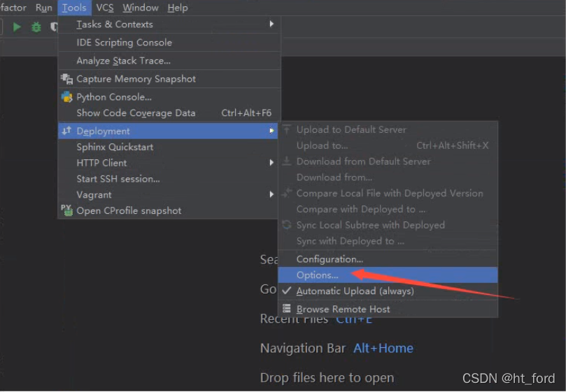
Task: Click the Browse Remote Host server icon
Action: [x=287, y=309]
